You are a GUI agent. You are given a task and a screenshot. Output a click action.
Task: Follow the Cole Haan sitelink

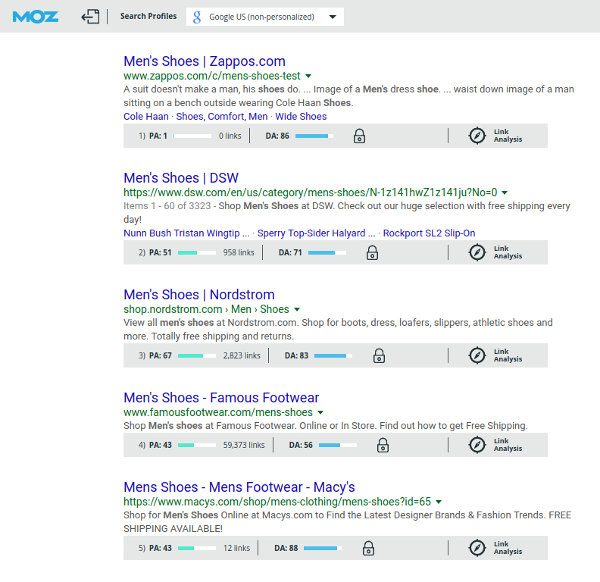pyautogui.click(x=146, y=116)
